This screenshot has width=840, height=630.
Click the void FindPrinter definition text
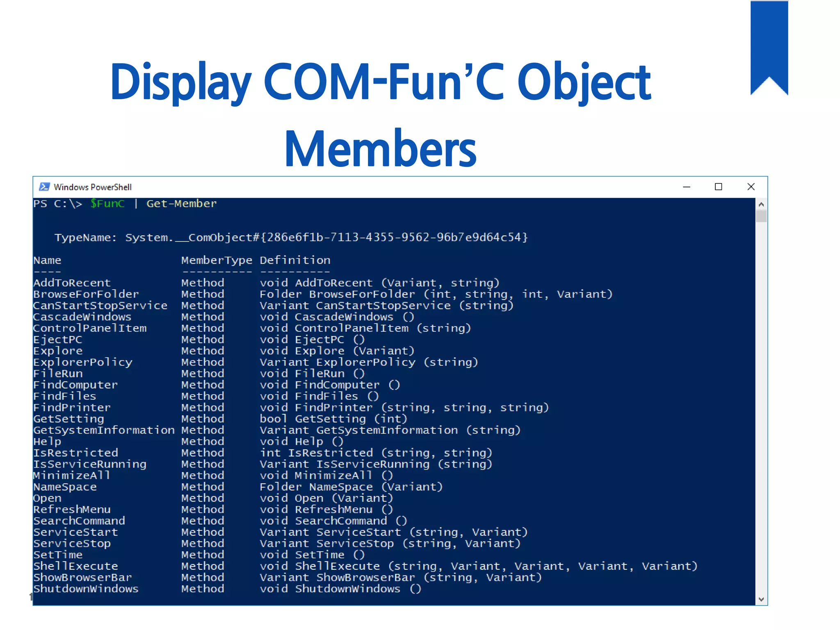[x=404, y=408]
